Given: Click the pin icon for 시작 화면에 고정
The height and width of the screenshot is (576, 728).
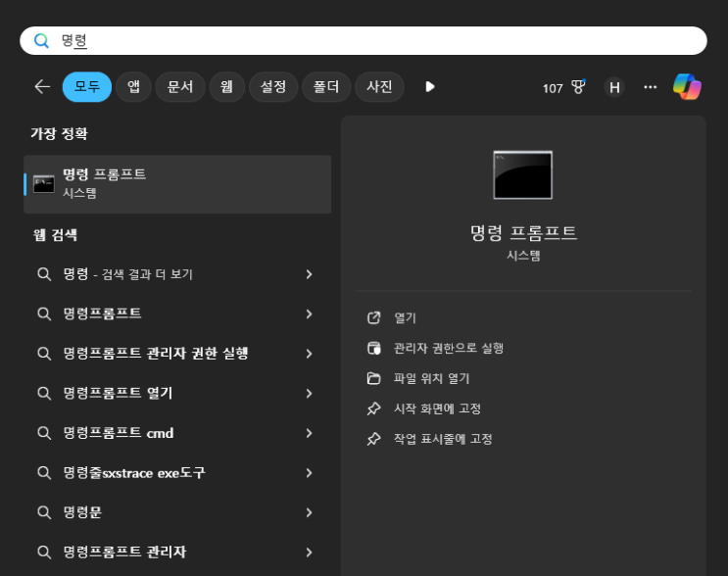Looking at the screenshot, I should click(x=373, y=408).
